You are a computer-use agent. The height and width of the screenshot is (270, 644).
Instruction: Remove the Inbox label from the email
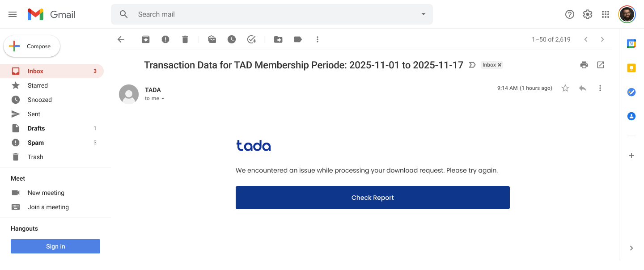[x=500, y=65]
